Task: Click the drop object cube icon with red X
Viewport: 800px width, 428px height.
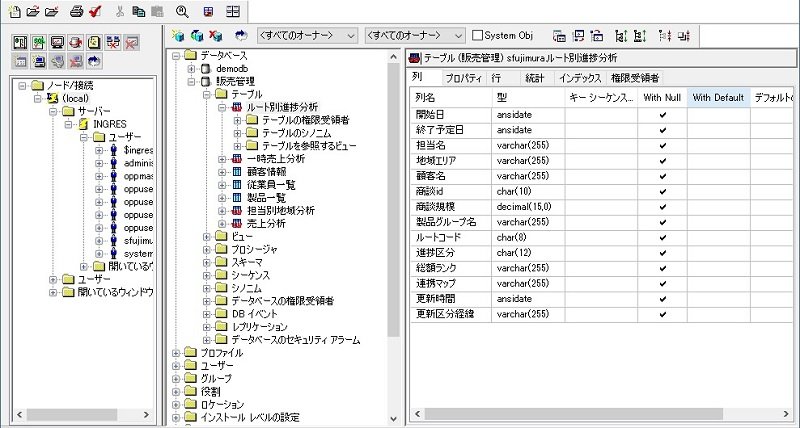Action: tap(215, 36)
